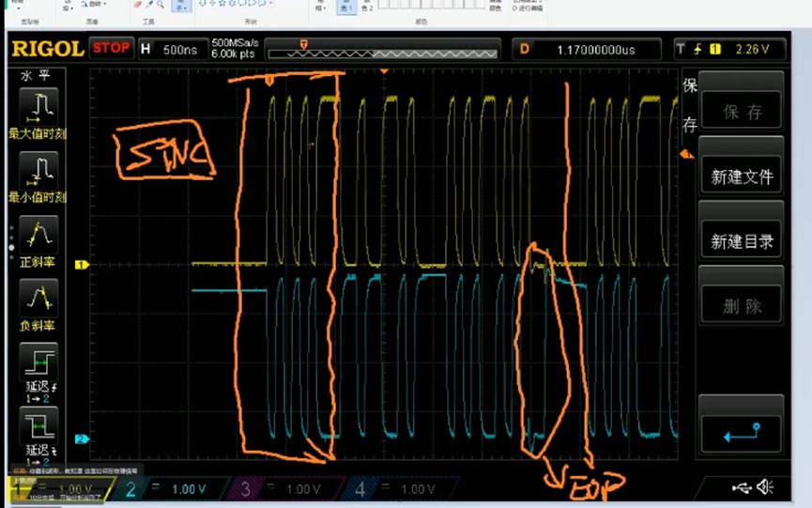Click the back arrow softkey
Viewport: 812px width, 508px height.
pos(742,433)
